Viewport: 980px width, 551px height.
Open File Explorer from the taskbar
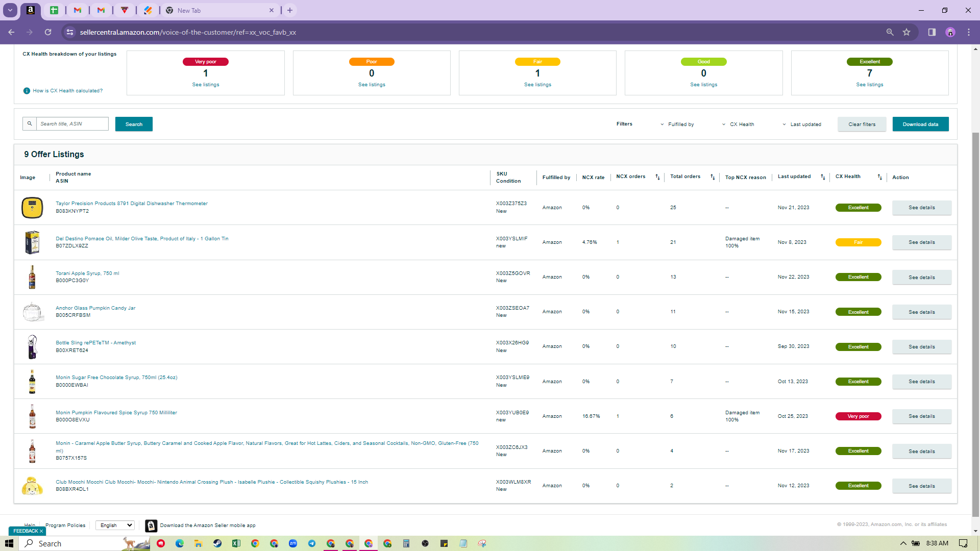pos(199,543)
